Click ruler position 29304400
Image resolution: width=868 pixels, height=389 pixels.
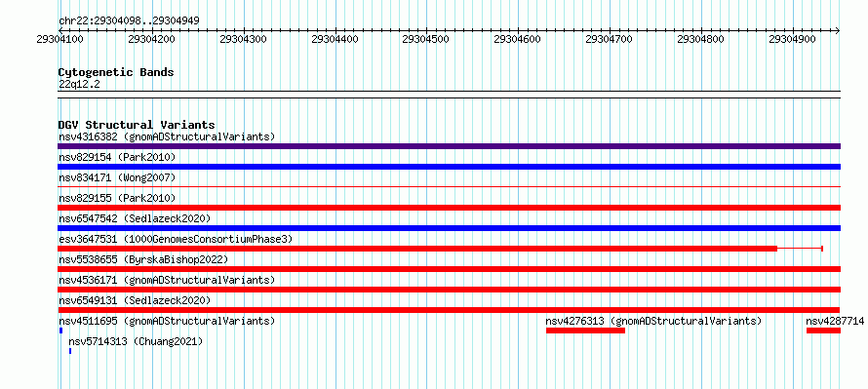pos(335,39)
